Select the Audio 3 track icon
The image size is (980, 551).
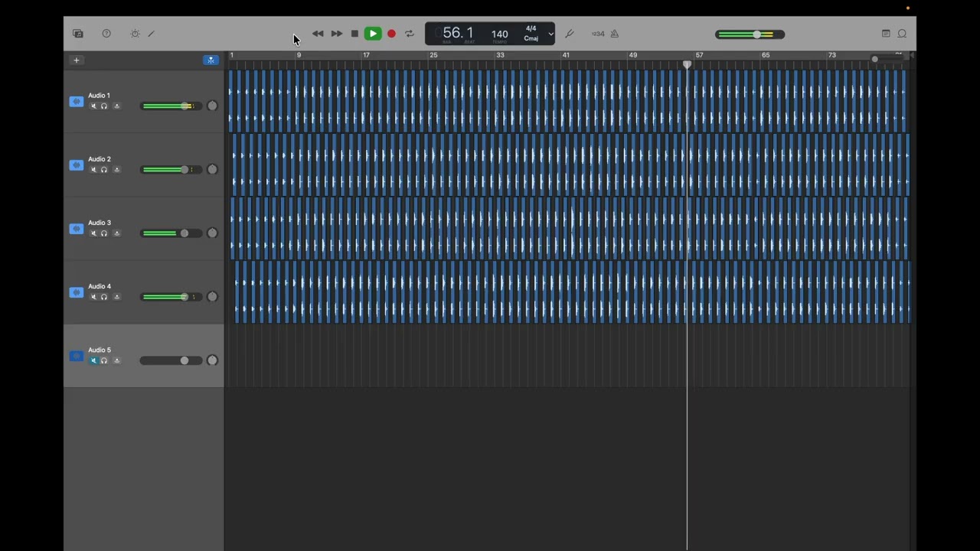[76, 228]
